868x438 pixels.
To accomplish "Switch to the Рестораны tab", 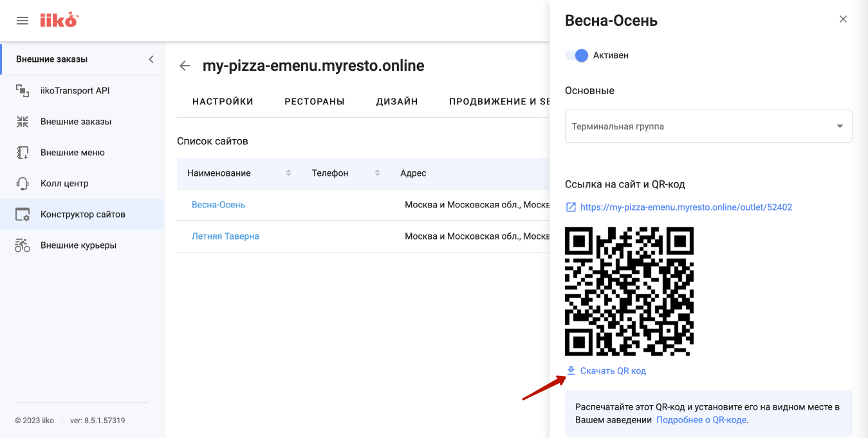I will point(315,102).
